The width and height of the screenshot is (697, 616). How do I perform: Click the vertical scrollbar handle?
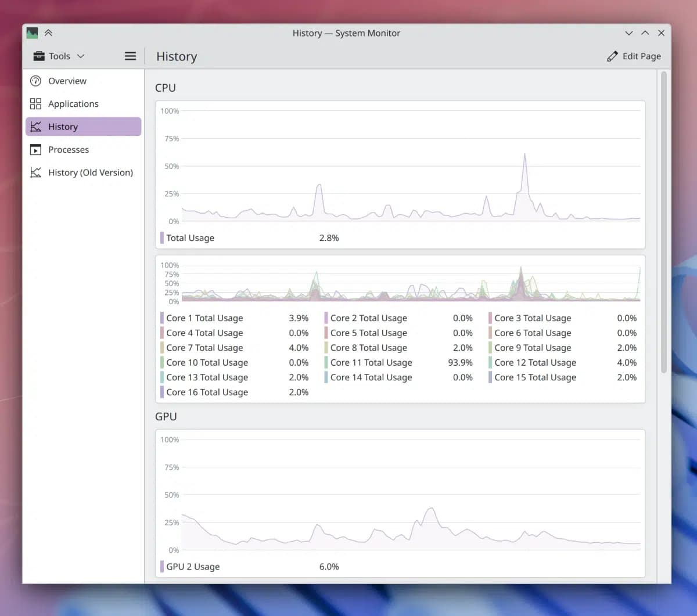[x=664, y=222]
